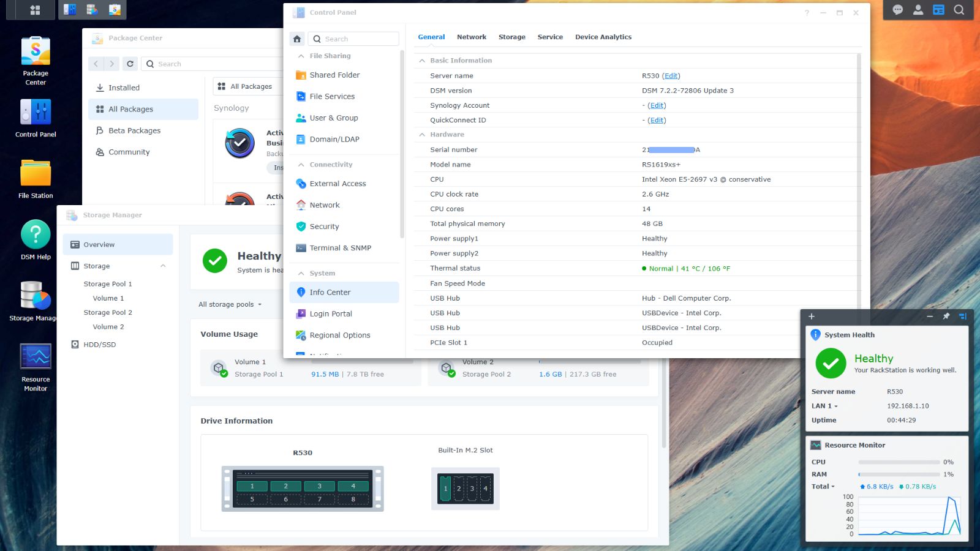Open the Storage Manager desktop icon

[32, 301]
